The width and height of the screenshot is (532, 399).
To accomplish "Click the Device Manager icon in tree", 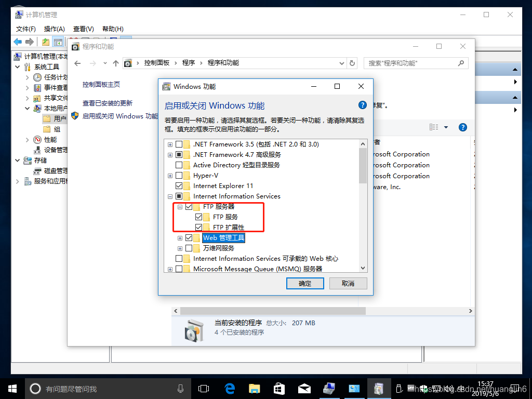I will [x=37, y=150].
